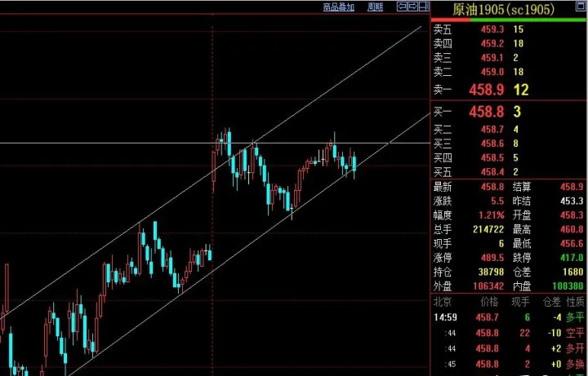
Task: Click the 开盘 open price 458.3
Action: coord(572,215)
